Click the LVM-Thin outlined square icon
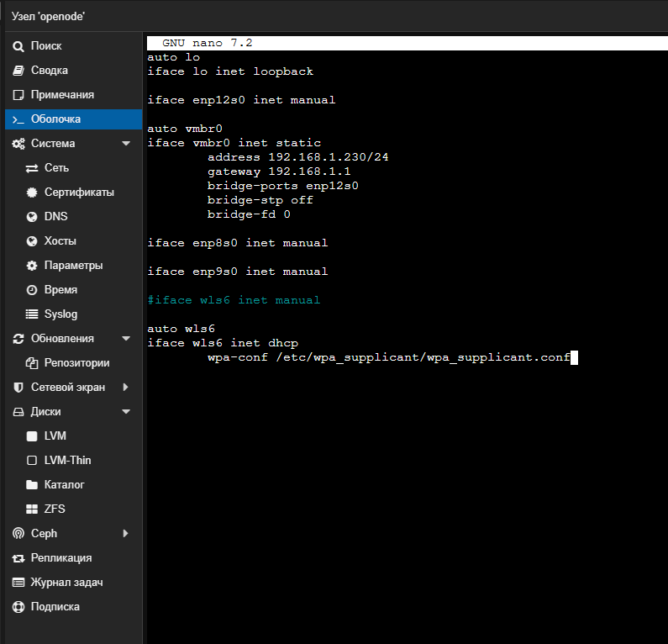Image resolution: width=668 pixels, height=644 pixels. tap(32, 461)
